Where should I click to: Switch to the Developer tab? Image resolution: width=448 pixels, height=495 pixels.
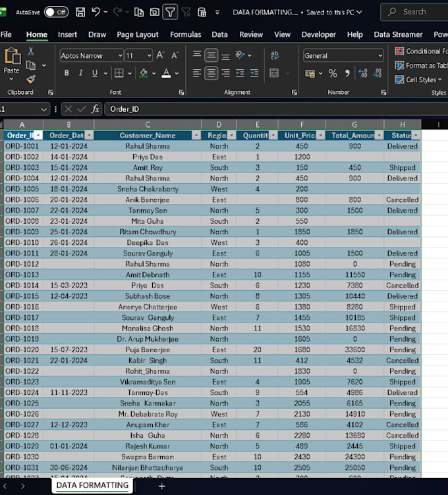pyautogui.click(x=318, y=34)
